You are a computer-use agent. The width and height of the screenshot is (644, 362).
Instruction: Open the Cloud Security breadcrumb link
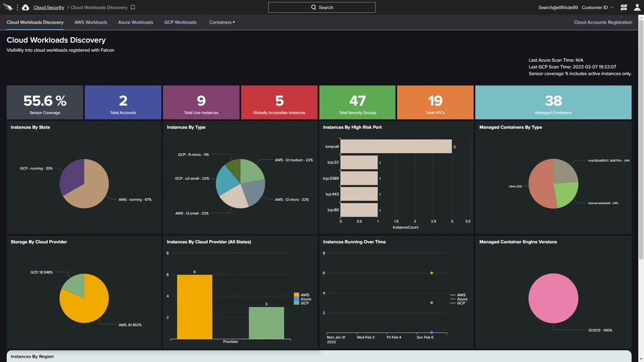pos(49,8)
